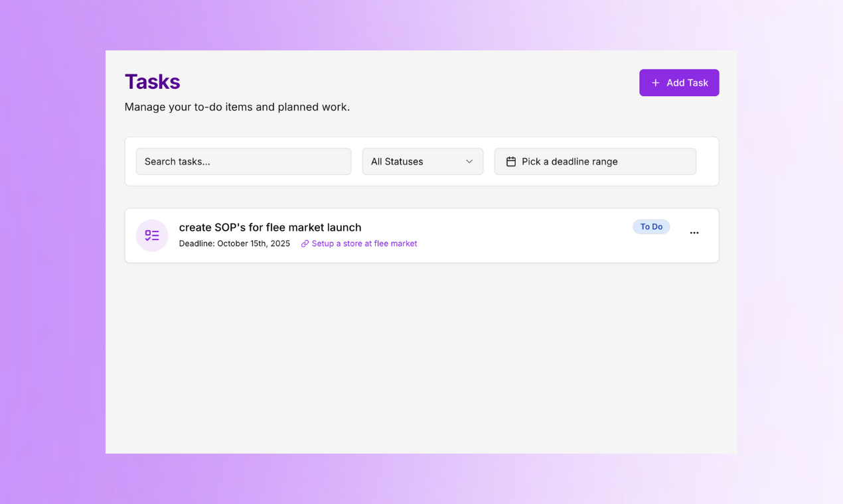Image resolution: width=843 pixels, height=504 pixels.
Task: Open the Pick a deadline range picker
Action: [x=595, y=162]
